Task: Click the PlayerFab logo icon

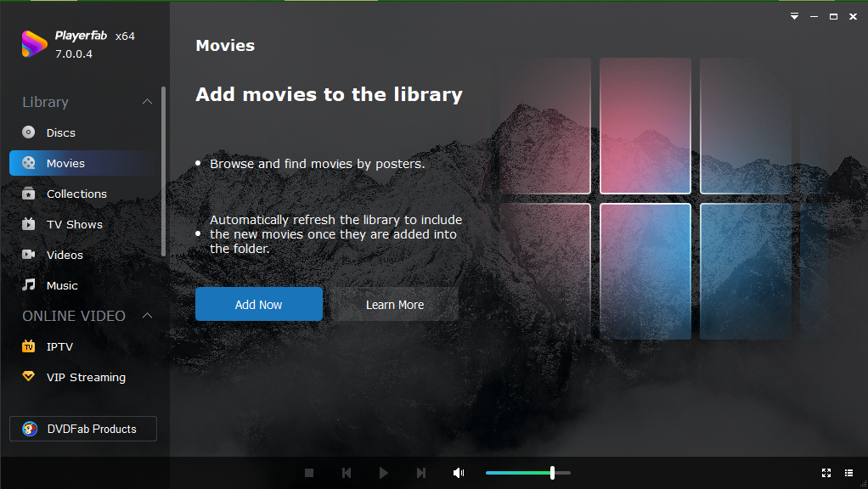Action: tap(34, 43)
